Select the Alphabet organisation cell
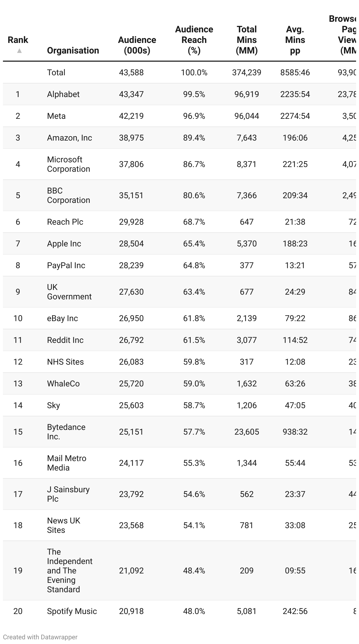This screenshot has width=359, height=644. tap(63, 94)
